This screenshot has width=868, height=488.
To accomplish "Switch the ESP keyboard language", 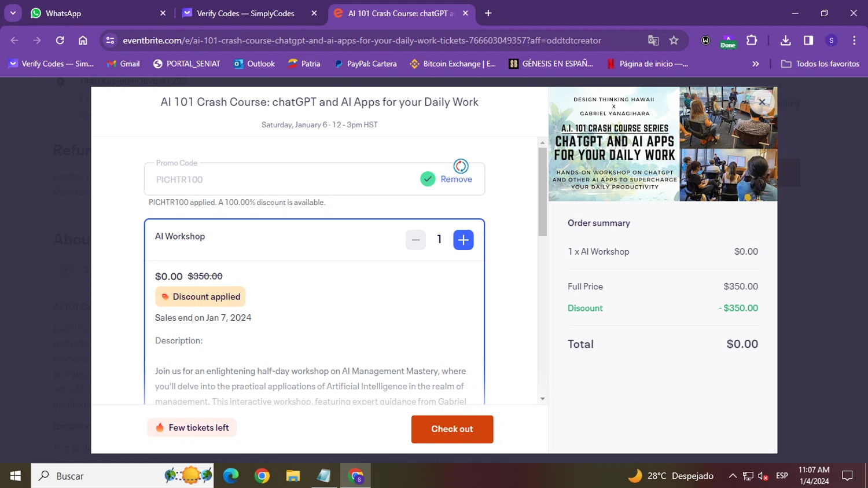I will [782, 476].
